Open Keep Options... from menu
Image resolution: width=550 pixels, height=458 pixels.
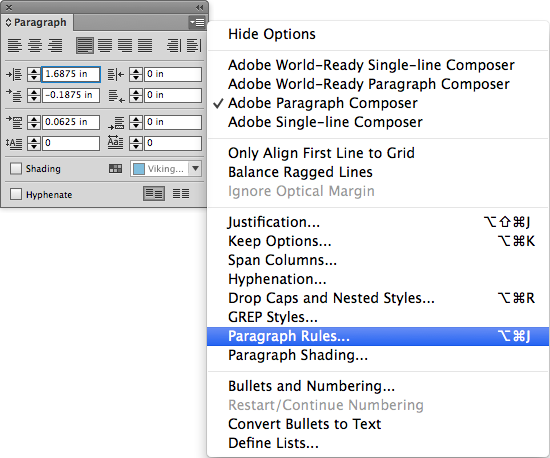(x=378, y=241)
